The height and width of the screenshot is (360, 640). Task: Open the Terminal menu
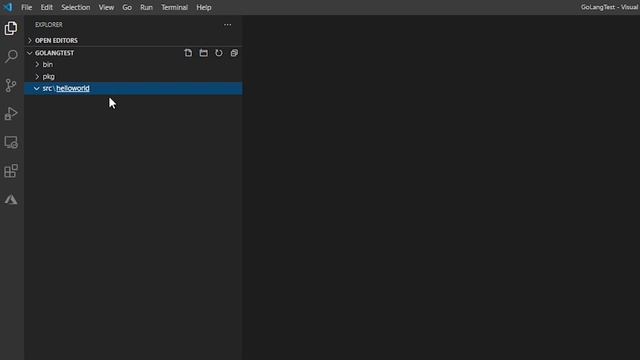click(x=174, y=7)
